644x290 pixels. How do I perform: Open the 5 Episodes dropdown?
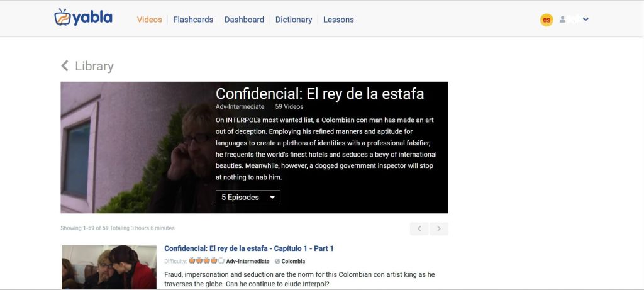point(248,197)
